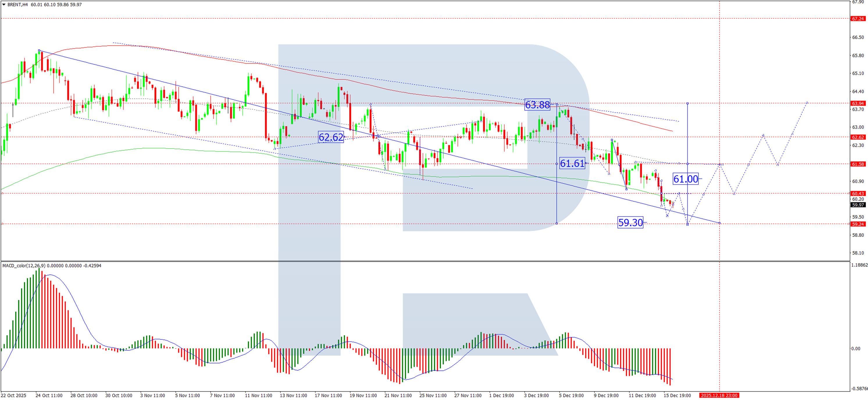
Task: Select the 62.62 blue text label on the chart
Action: point(331,137)
